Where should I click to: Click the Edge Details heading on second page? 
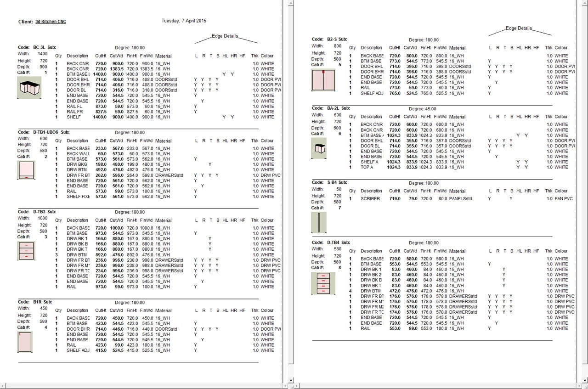519,28
